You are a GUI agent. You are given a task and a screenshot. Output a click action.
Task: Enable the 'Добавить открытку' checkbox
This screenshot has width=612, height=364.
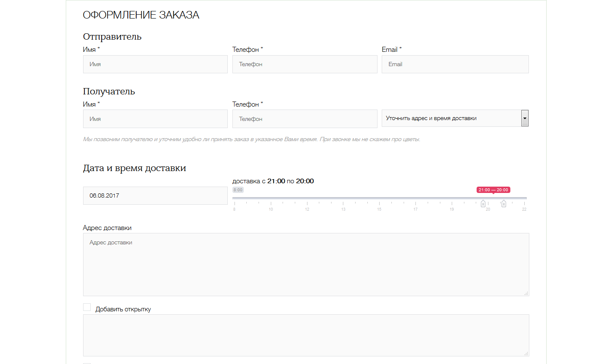[87, 307]
